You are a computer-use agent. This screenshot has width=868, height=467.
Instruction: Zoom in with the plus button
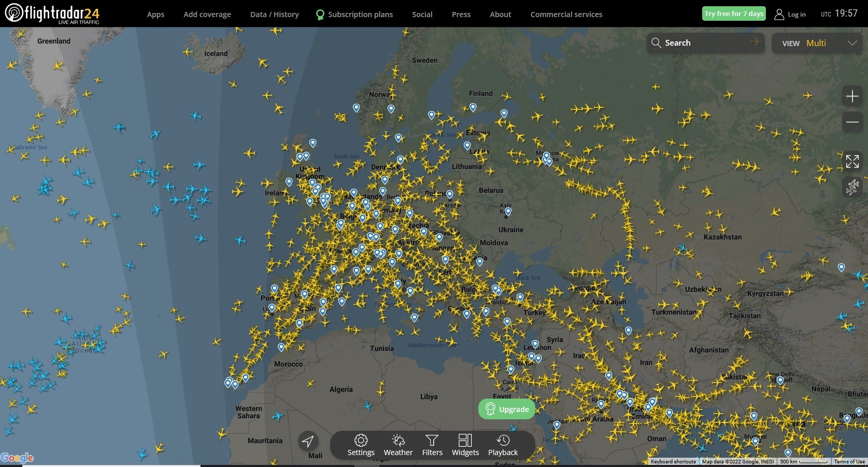[x=852, y=96]
